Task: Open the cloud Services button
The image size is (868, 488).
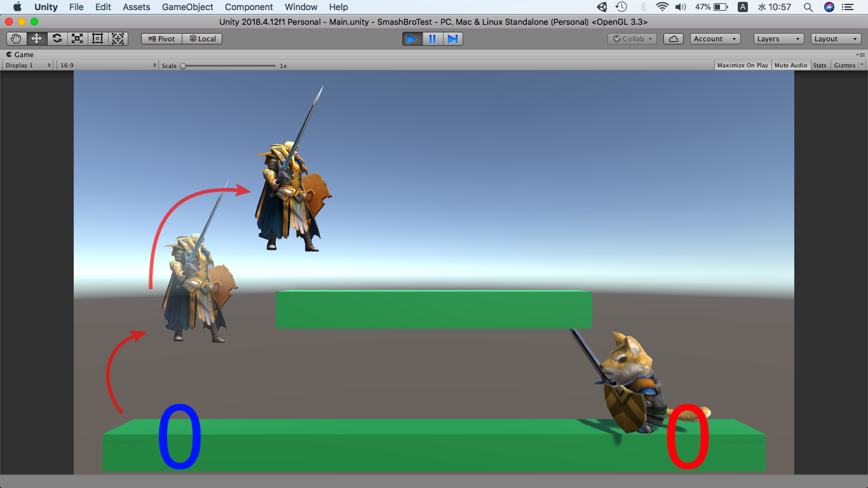Action: 674,39
